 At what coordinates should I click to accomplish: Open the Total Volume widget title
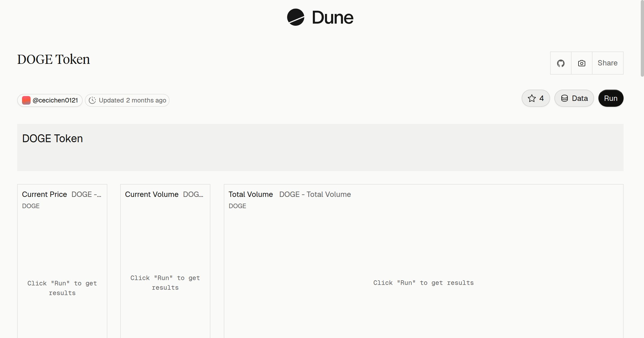click(251, 194)
